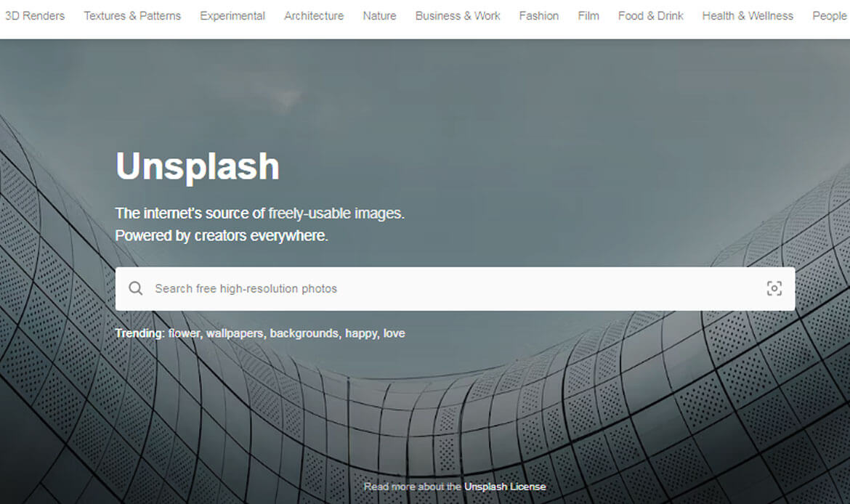The height and width of the screenshot is (504, 850).
Task: Open the Film category
Action: [588, 16]
